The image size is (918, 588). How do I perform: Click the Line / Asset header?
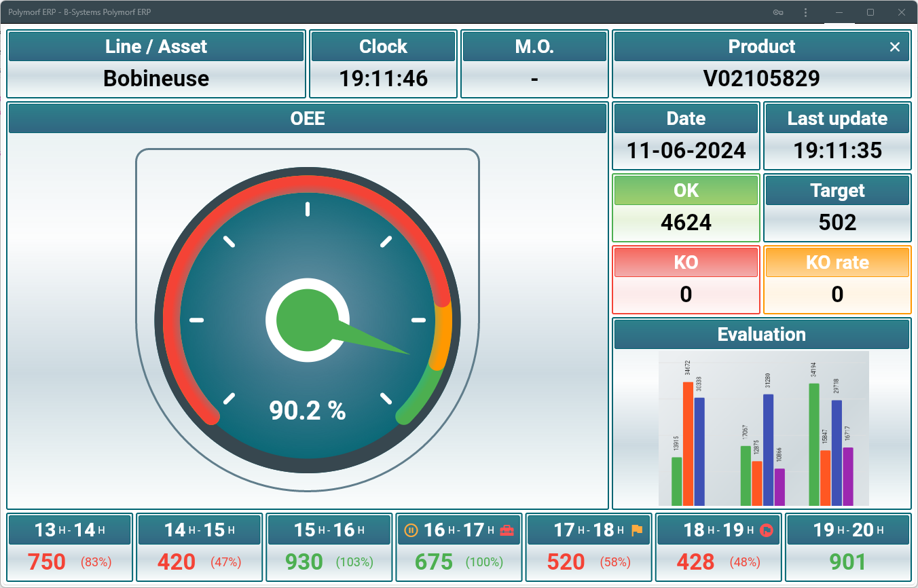point(156,46)
